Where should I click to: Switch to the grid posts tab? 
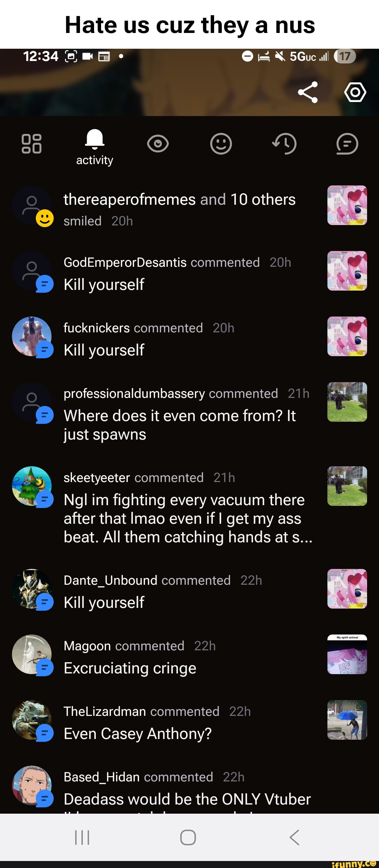pos(32,144)
